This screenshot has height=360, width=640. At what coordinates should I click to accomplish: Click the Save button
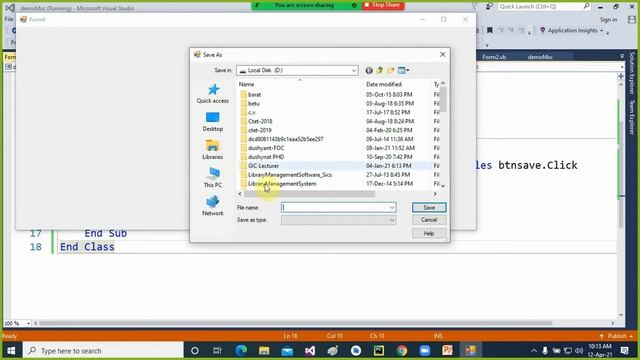429,208
